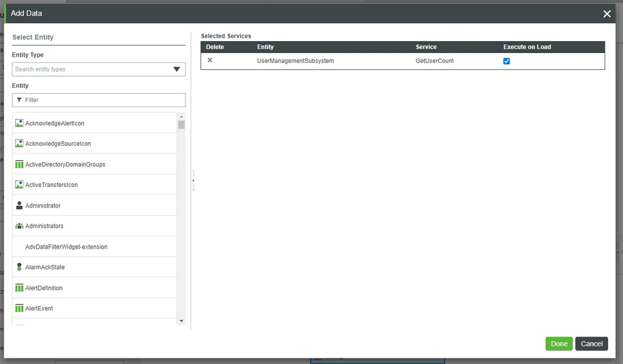Screen dimensions: 623x364
Task: Click the entity Filter input field
Action: [99, 100]
